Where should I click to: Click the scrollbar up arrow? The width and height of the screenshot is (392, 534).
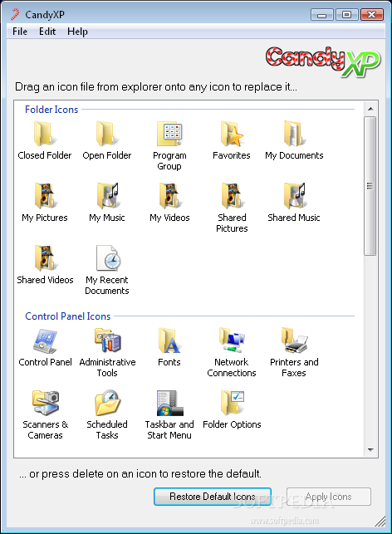(x=370, y=109)
